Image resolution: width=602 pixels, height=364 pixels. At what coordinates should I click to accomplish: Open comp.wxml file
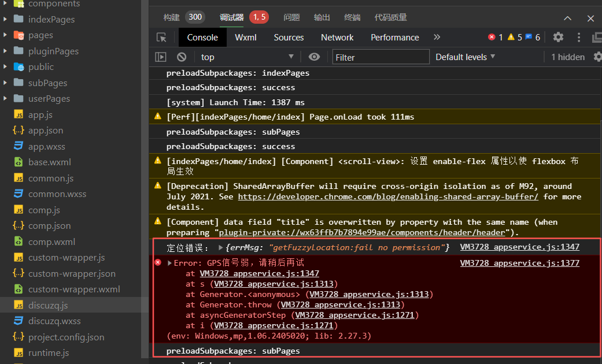pyautogui.click(x=51, y=242)
